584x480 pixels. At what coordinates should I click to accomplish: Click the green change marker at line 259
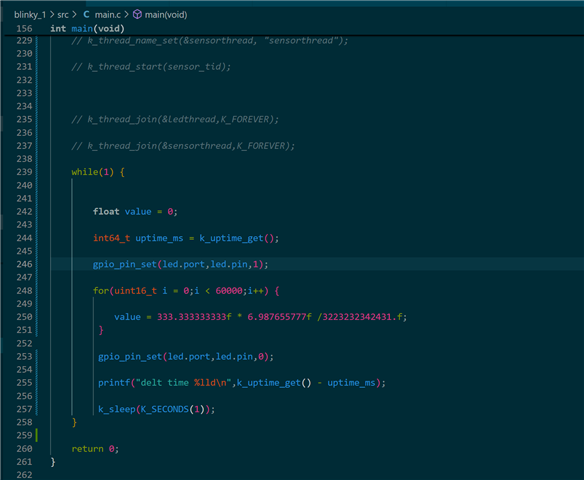(36, 435)
